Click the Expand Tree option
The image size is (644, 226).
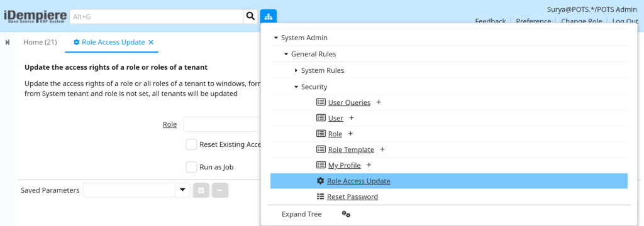tap(302, 214)
